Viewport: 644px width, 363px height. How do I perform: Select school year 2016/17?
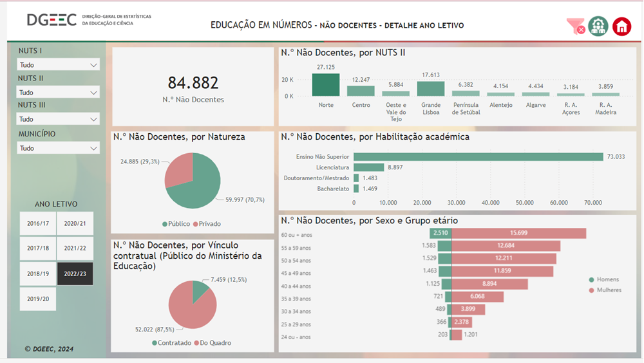tap(38, 223)
